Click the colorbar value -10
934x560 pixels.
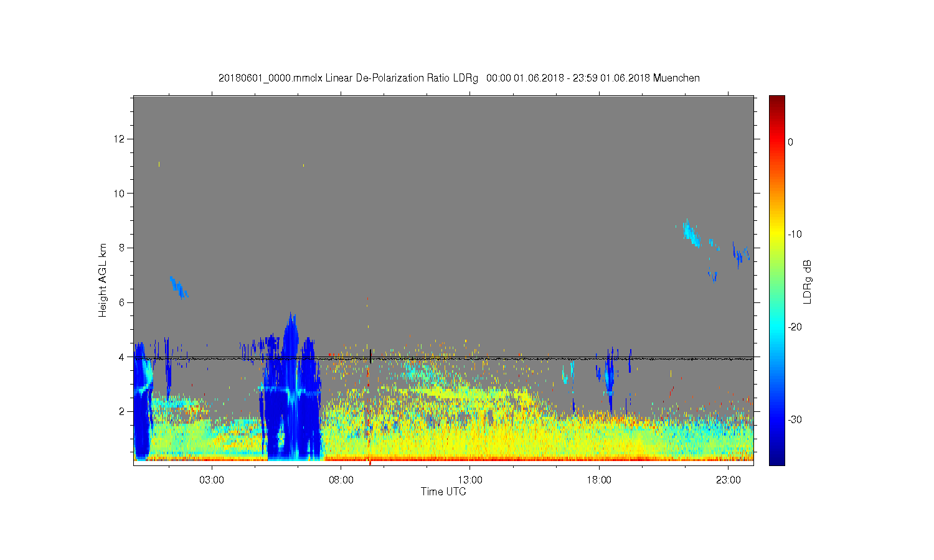(794, 235)
